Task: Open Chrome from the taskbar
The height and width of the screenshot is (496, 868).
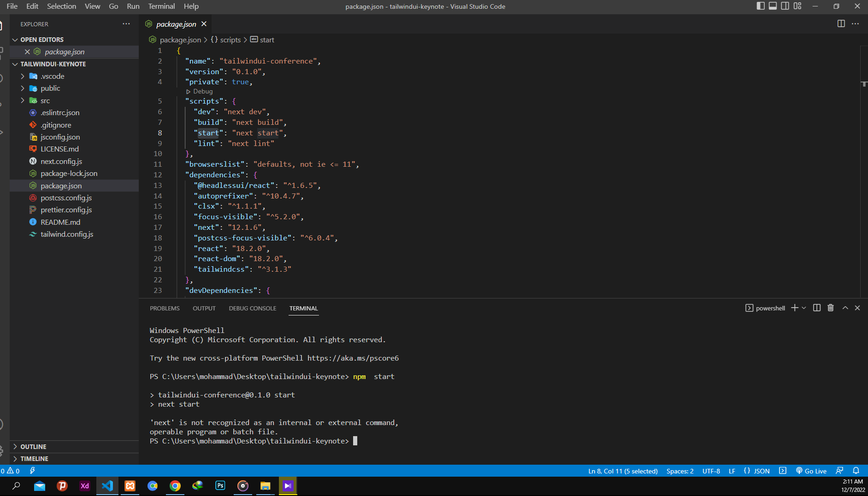Action: [x=175, y=486]
